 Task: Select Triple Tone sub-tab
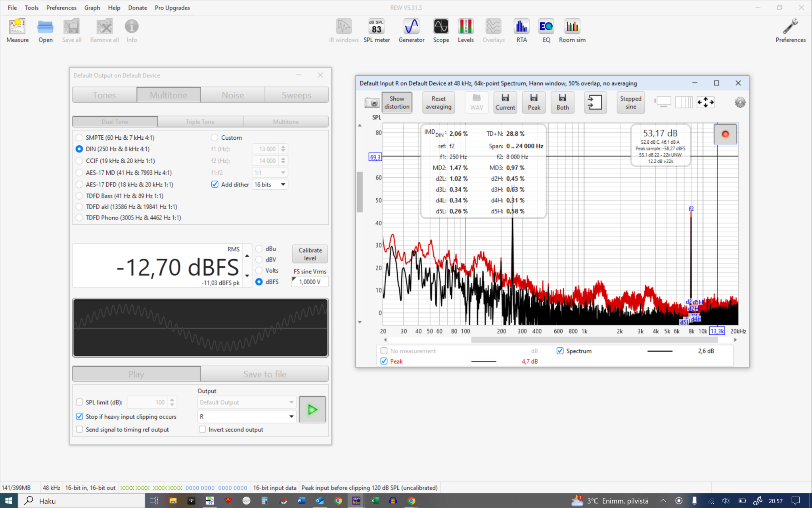click(x=200, y=122)
